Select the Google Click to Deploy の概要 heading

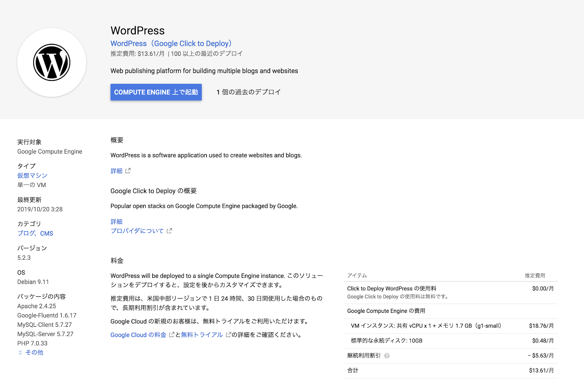pyautogui.click(x=153, y=191)
